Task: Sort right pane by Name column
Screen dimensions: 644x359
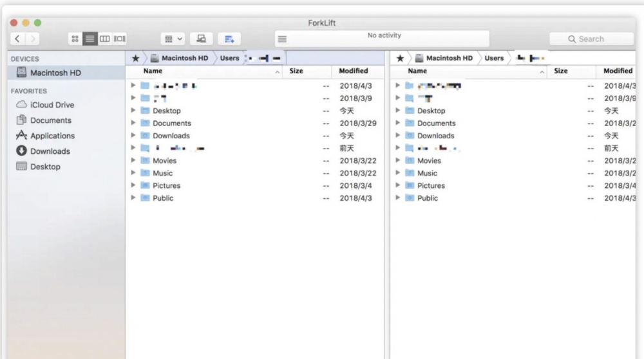Action: click(x=469, y=71)
